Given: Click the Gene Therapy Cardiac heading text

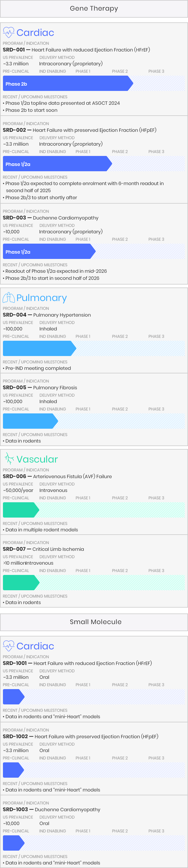Looking at the screenshot, I should (x=35, y=33).
